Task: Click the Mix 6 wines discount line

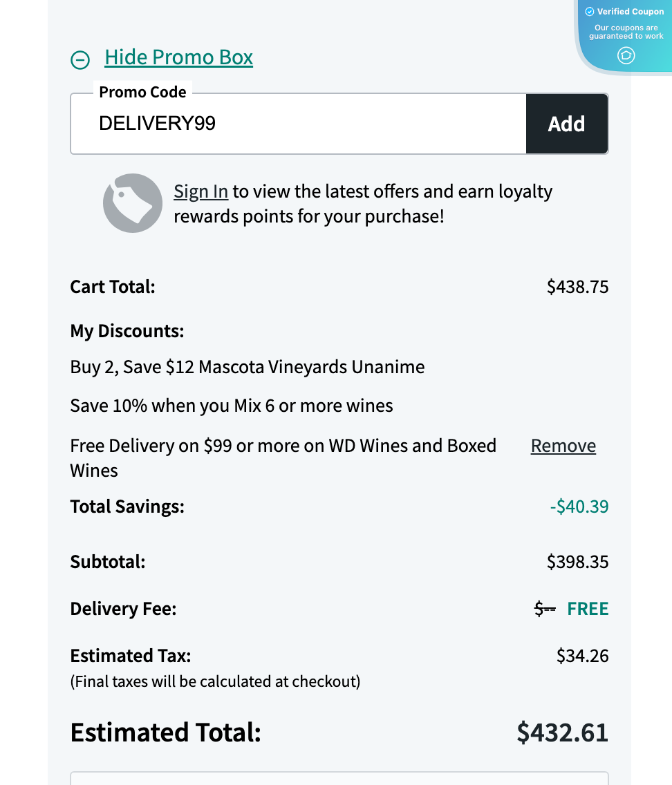Action: tap(232, 406)
